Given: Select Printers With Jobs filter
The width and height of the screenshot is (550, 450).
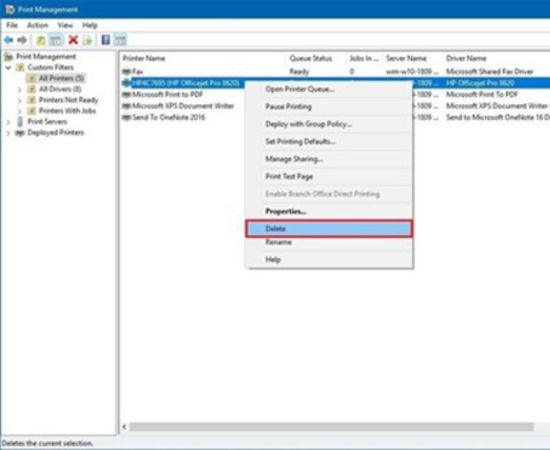Looking at the screenshot, I should click(67, 111).
